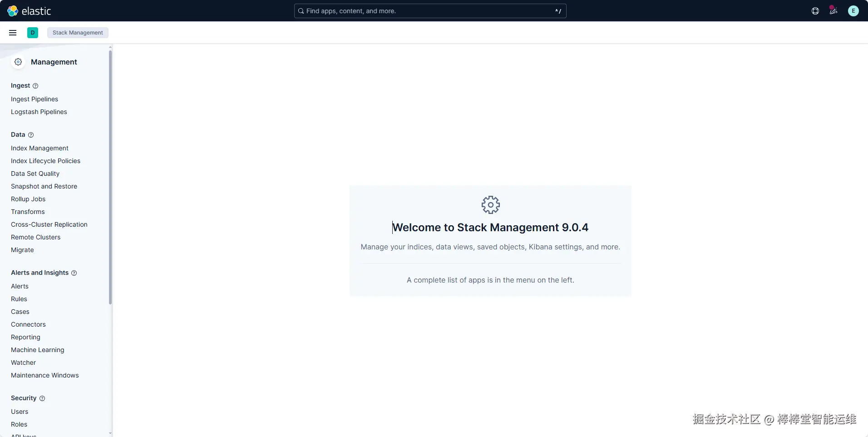The height and width of the screenshot is (437, 868).
Task: Click the Stack Management breadcrumb
Action: pyautogui.click(x=78, y=33)
